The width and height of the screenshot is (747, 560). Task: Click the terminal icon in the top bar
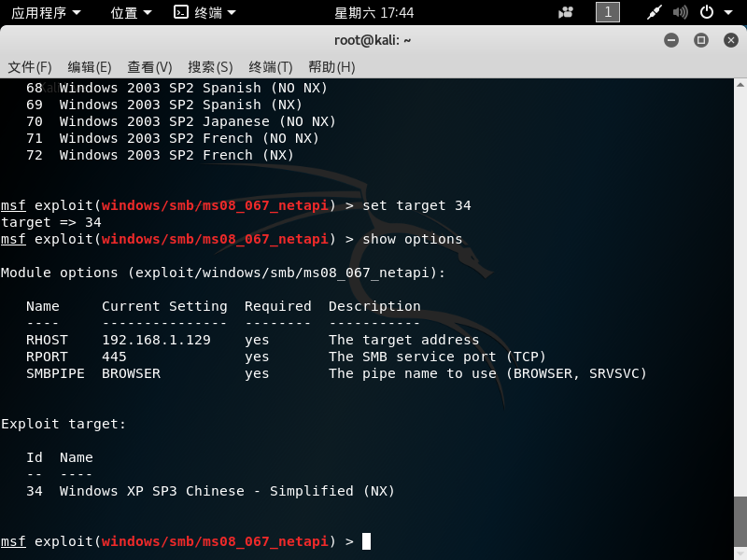181,12
